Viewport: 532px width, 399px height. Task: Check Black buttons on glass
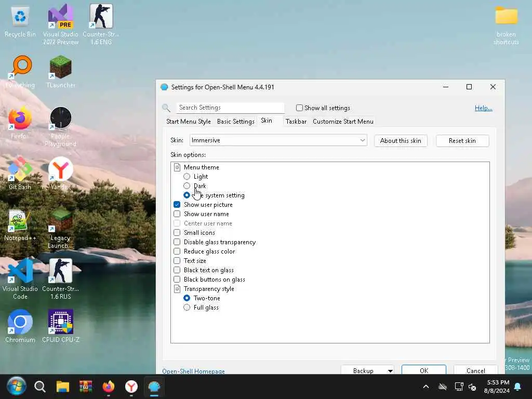(x=177, y=280)
